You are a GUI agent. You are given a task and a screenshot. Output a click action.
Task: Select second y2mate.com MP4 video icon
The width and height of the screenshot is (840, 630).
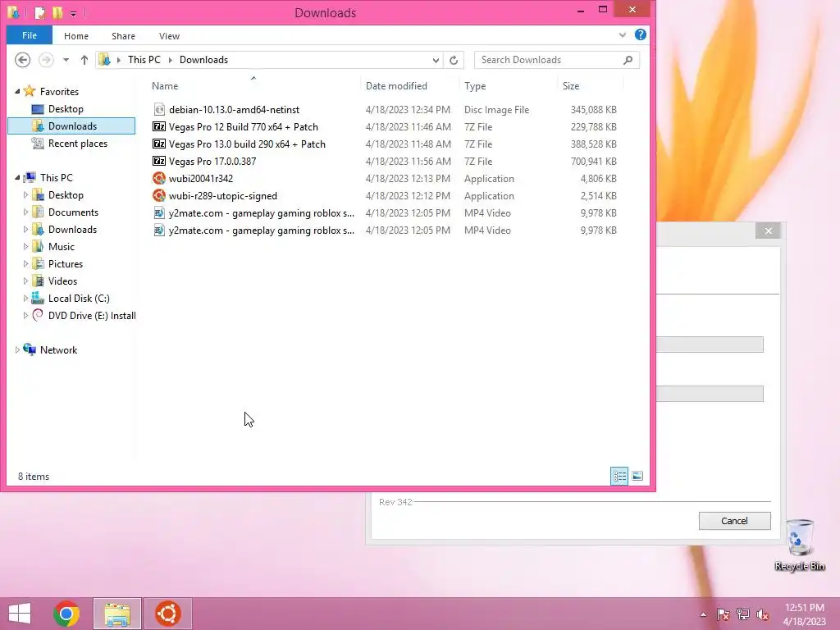pyautogui.click(x=159, y=231)
